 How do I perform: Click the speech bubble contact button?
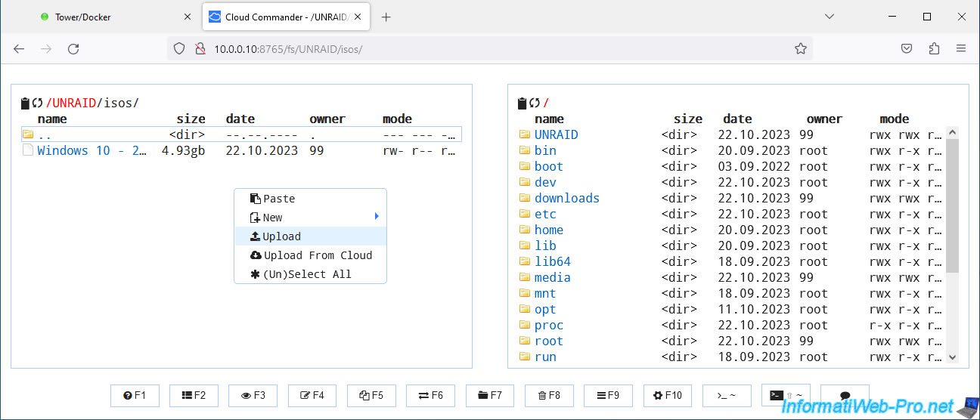tap(845, 396)
